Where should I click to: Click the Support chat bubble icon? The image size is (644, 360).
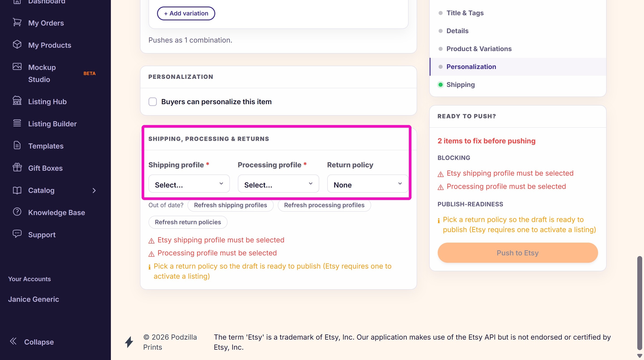coord(17,234)
